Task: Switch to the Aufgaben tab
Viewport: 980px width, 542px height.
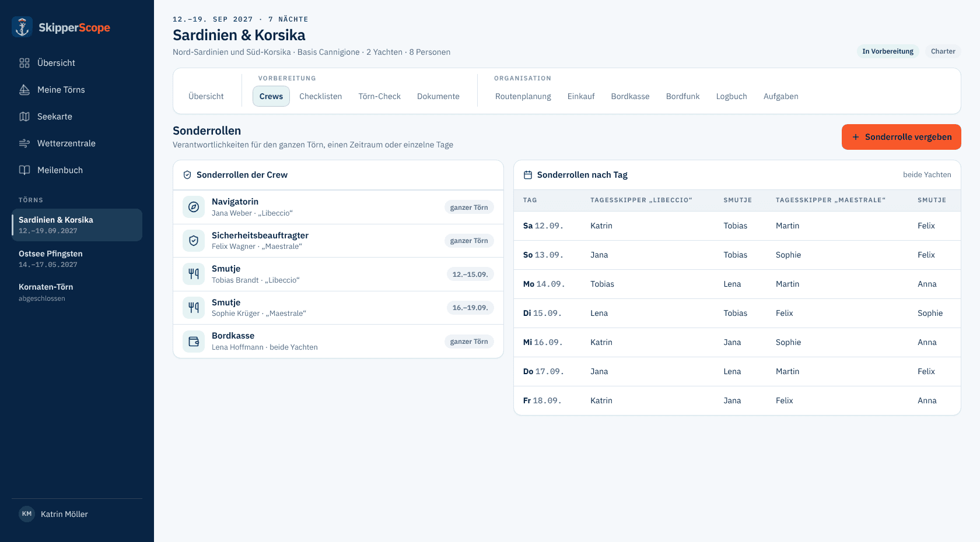Action: 781,96
